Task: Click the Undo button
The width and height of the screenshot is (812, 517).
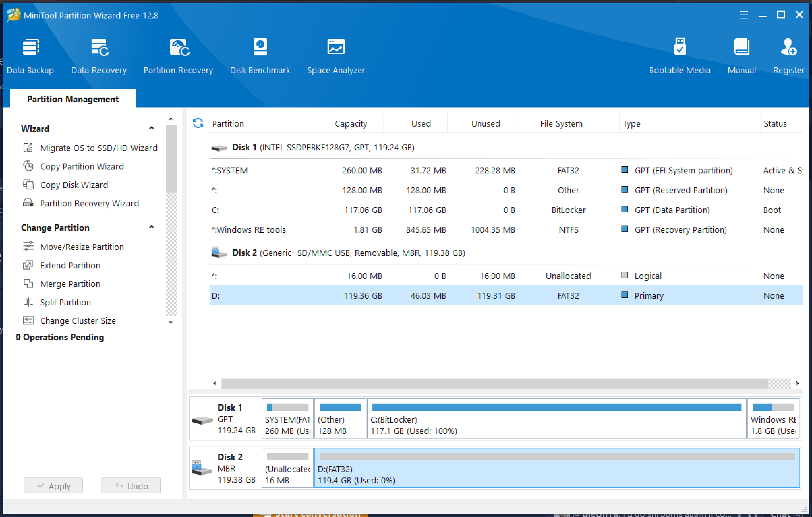Action: (131, 486)
